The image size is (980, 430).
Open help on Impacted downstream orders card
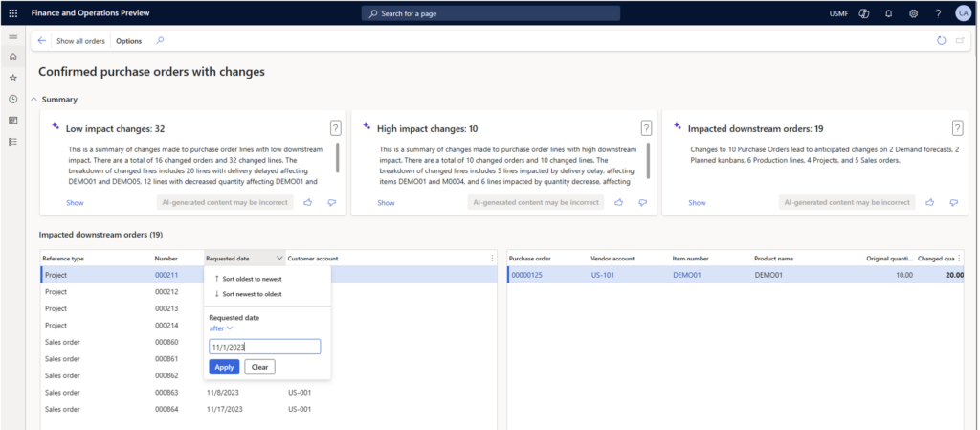click(957, 128)
